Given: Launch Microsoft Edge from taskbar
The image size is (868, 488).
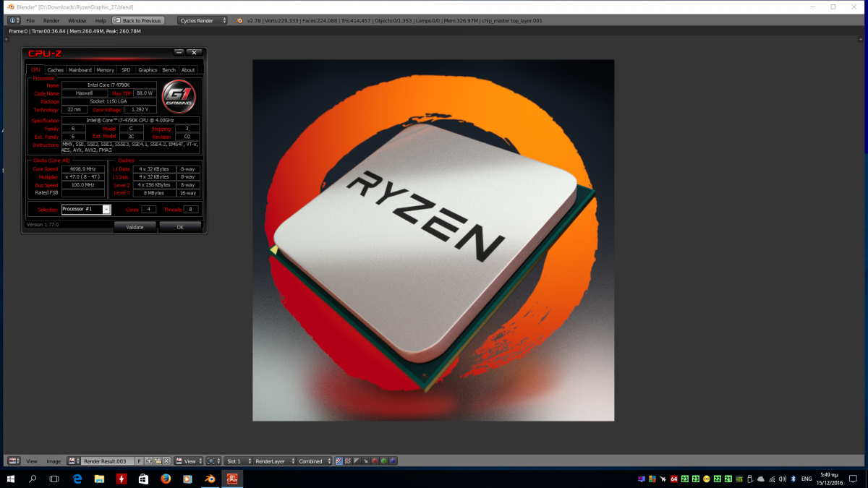Looking at the screenshot, I should tap(77, 479).
